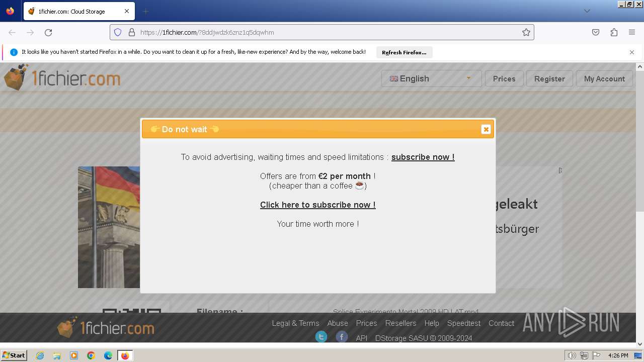The image size is (644, 362).
Task: Click the ad info marker on advertisement
Action: tap(560, 170)
